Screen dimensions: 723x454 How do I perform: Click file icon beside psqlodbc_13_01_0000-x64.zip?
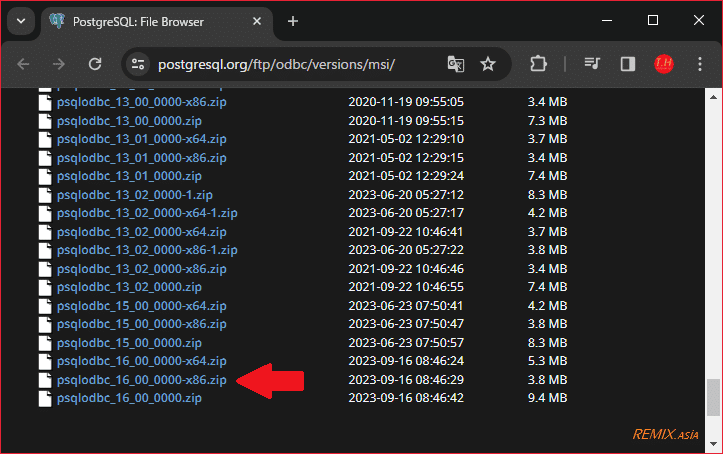[x=45, y=139]
